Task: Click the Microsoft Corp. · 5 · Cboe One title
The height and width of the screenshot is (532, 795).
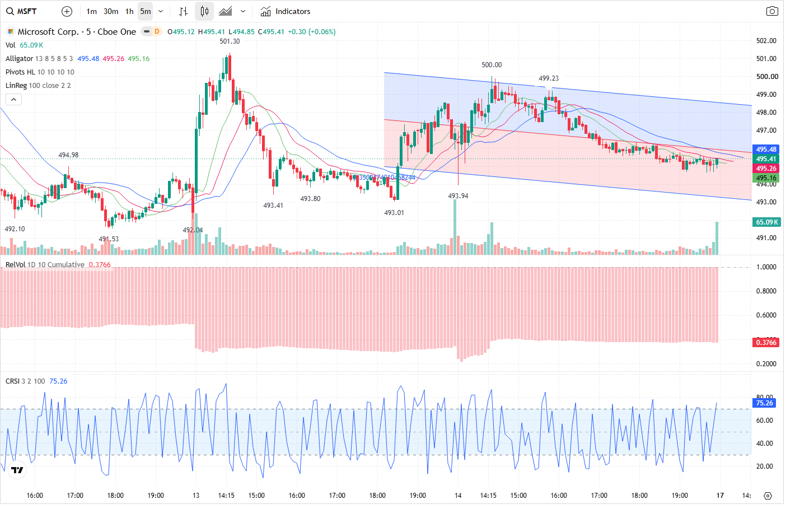Action: point(77,31)
